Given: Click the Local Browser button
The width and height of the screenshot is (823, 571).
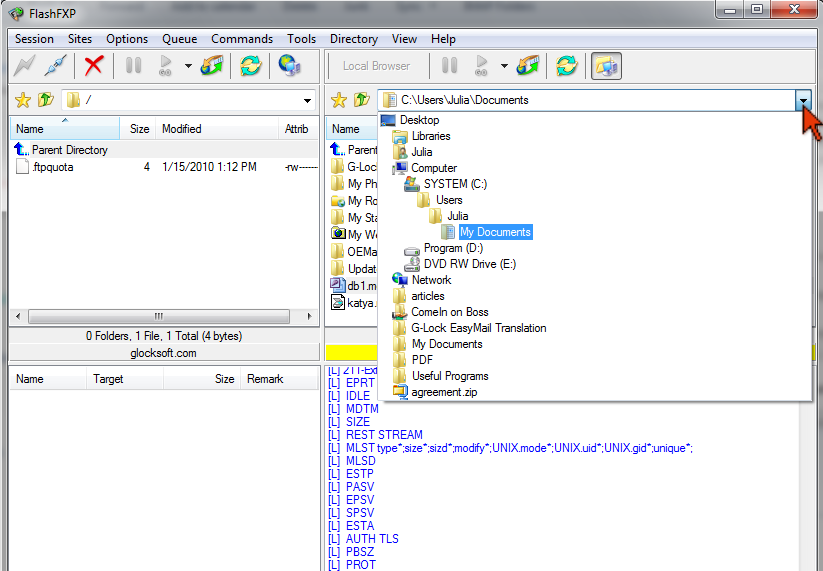Looking at the screenshot, I should point(376,66).
